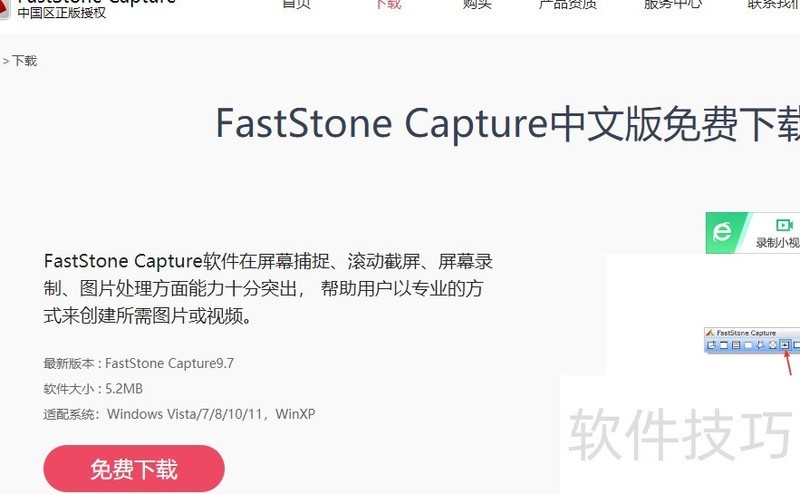Screen dimensions: 800x494
Task: Click the FastStone Capture window title icon
Action: pyautogui.click(x=710, y=333)
